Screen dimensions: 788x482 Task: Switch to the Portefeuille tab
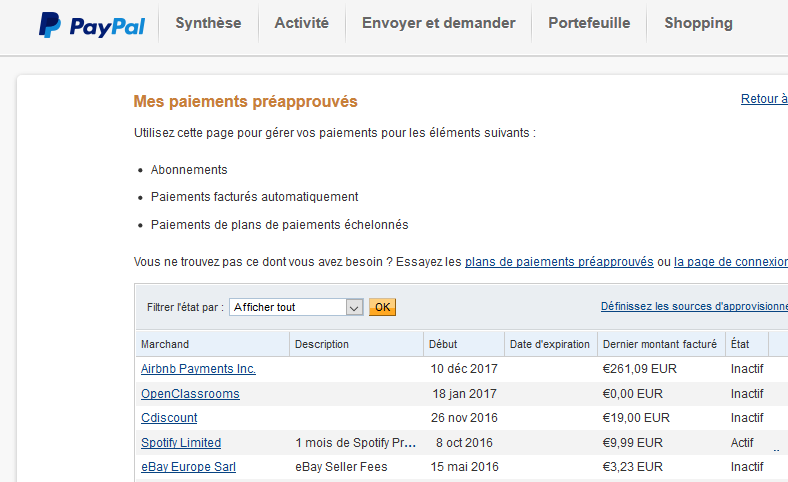click(x=589, y=23)
